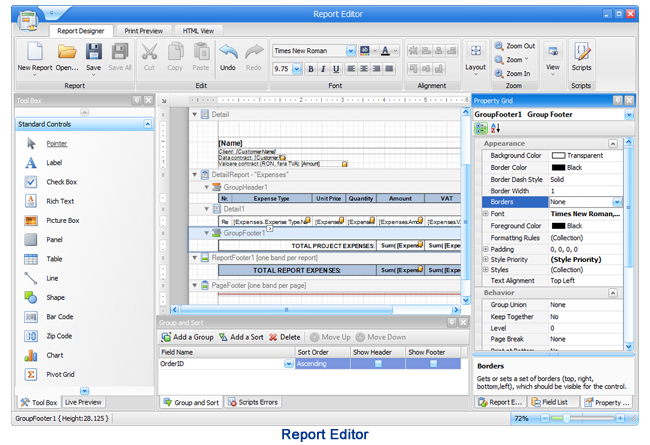This screenshot has width=650, height=445.
Task: Switch to the Print Preview tab
Action: (143, 31)
